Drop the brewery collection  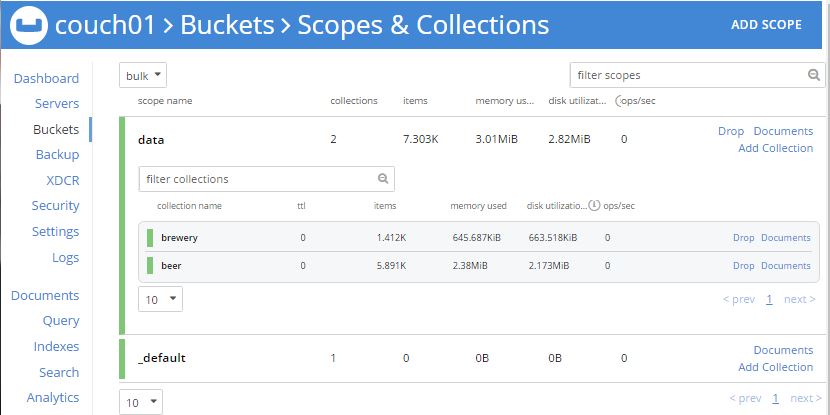[x=743, y=238]
